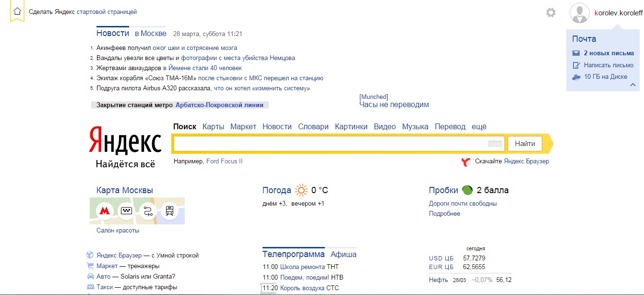The width and height of the screenshot is (644, 295).
Task: Click the Disk flying saucer icon
Action: coord(576,77)
